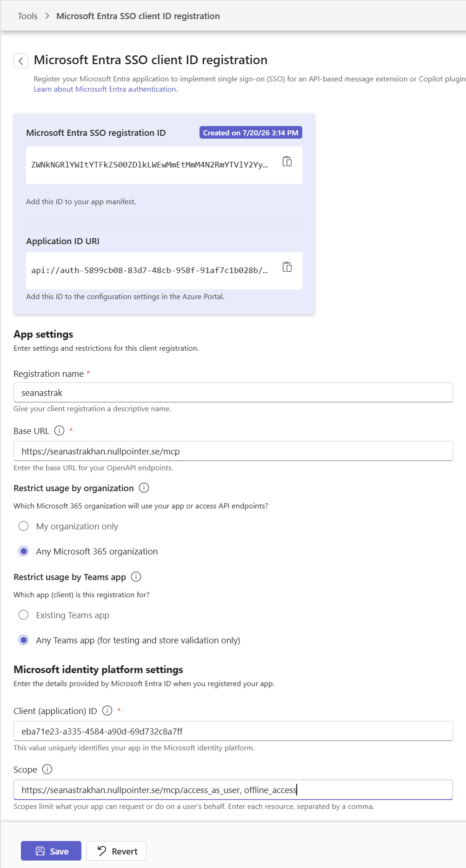Click breadcrumb chevron after Tools

click(47, 16)
